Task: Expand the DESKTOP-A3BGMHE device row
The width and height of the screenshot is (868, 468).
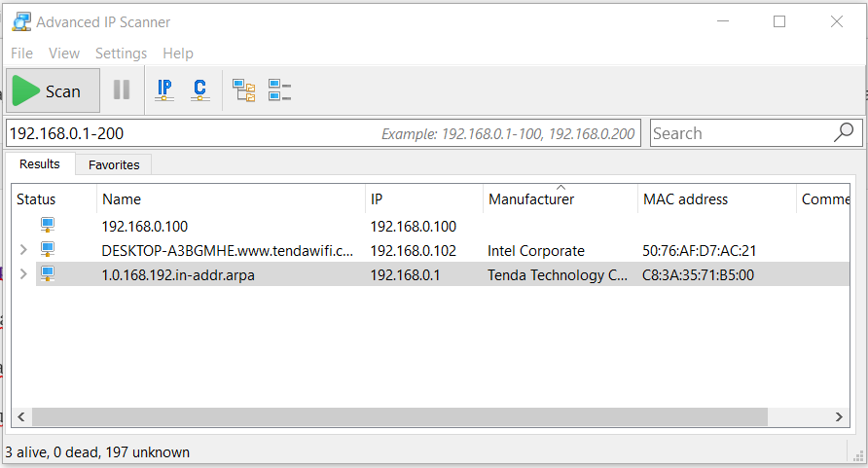Action: [23, 250]
